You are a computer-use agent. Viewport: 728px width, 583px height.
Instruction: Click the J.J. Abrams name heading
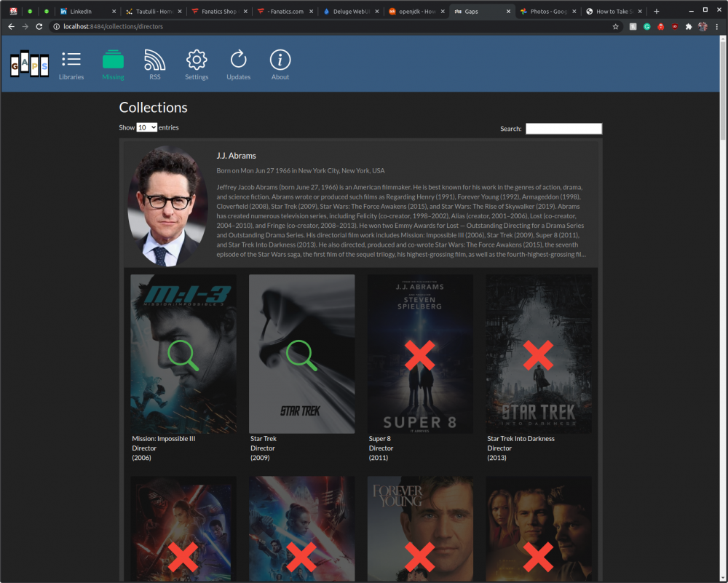click(236, 156)
